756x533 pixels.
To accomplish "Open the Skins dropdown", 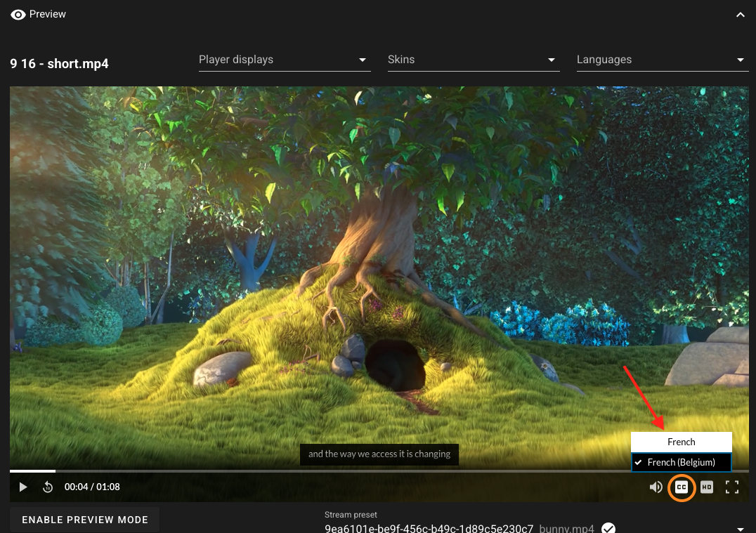I will 474,60.
